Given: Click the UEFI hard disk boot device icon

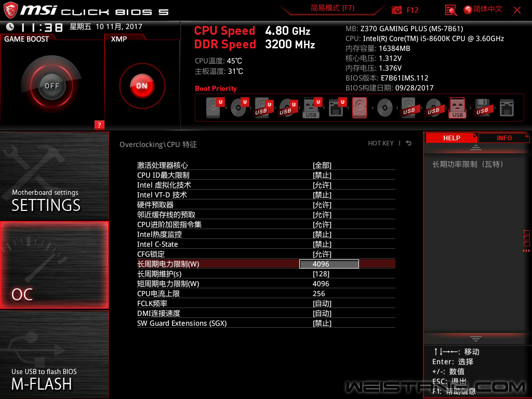Looking at the screenshot, I should tap(215, 108).
